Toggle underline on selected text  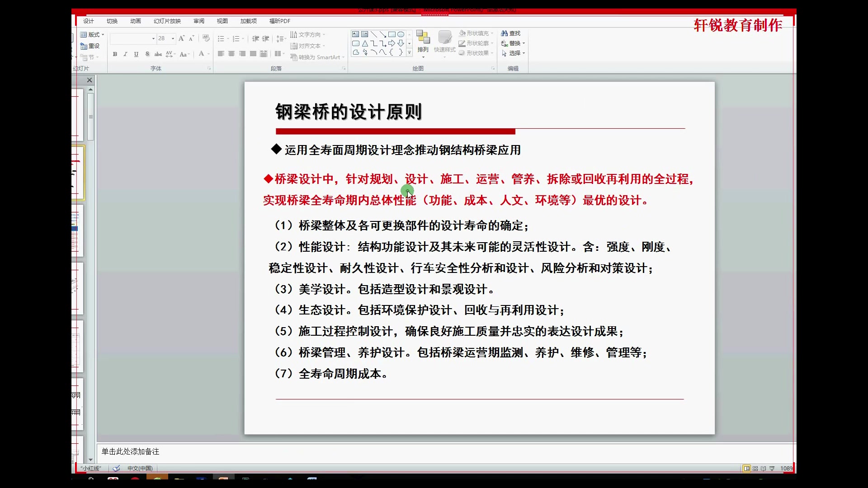tap(136, 54)
